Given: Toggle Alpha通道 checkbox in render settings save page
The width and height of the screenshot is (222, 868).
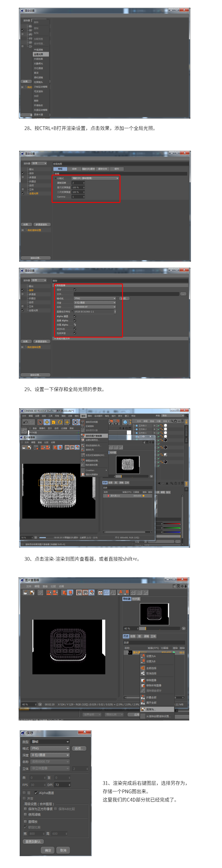Looking at the screenshot, I should tap(75, 316).
